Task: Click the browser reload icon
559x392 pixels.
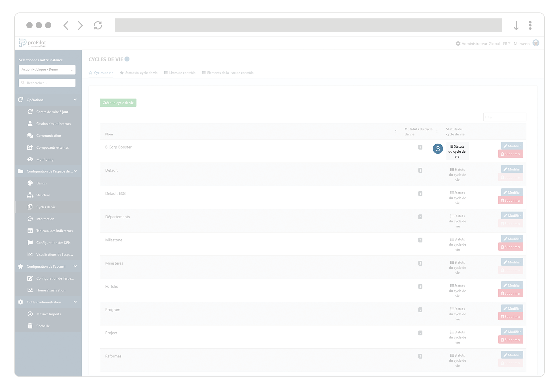Action: (98, 25)
